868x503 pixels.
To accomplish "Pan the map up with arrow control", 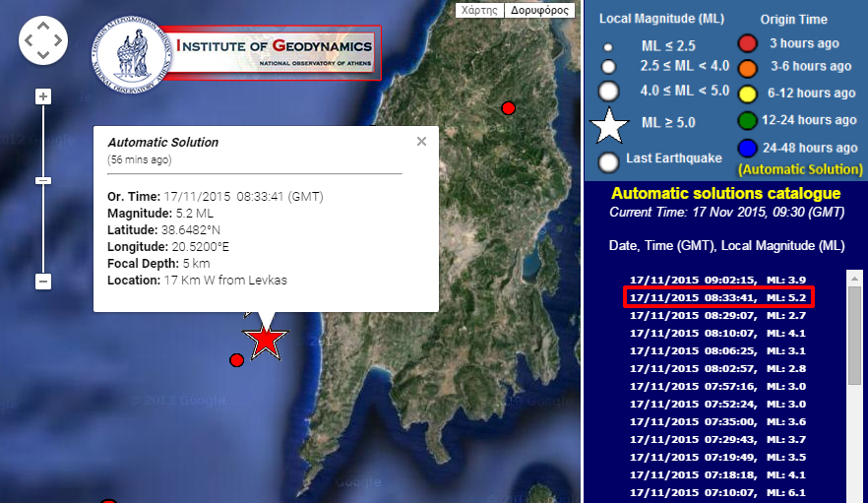I will 43,28.
